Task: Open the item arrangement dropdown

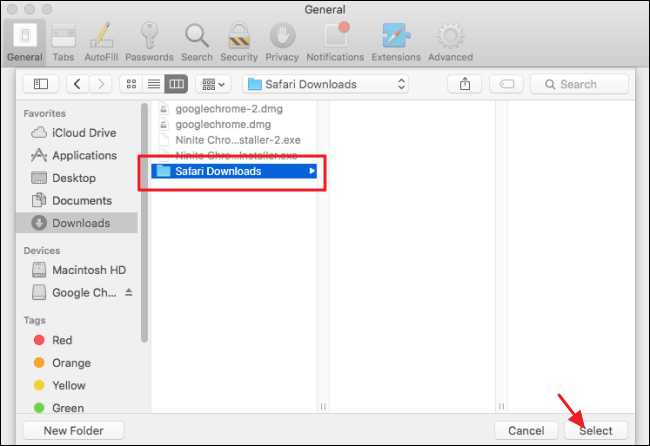Action: (x=213, y=84)
